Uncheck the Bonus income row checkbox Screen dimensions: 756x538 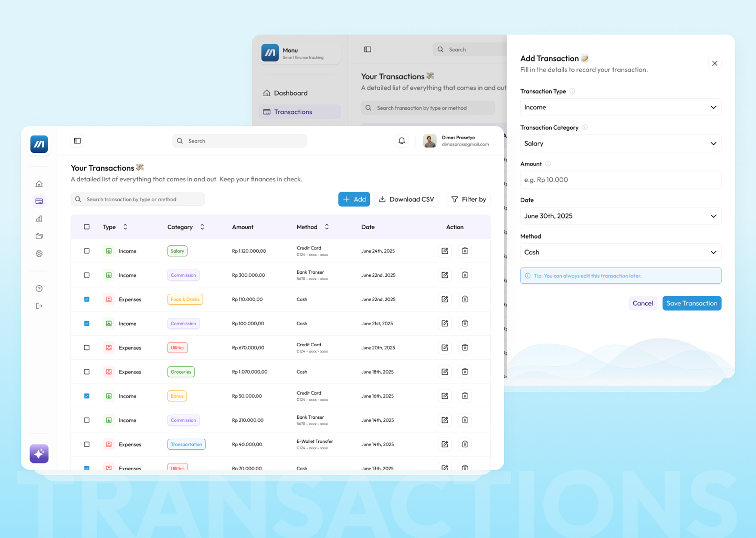86,396
